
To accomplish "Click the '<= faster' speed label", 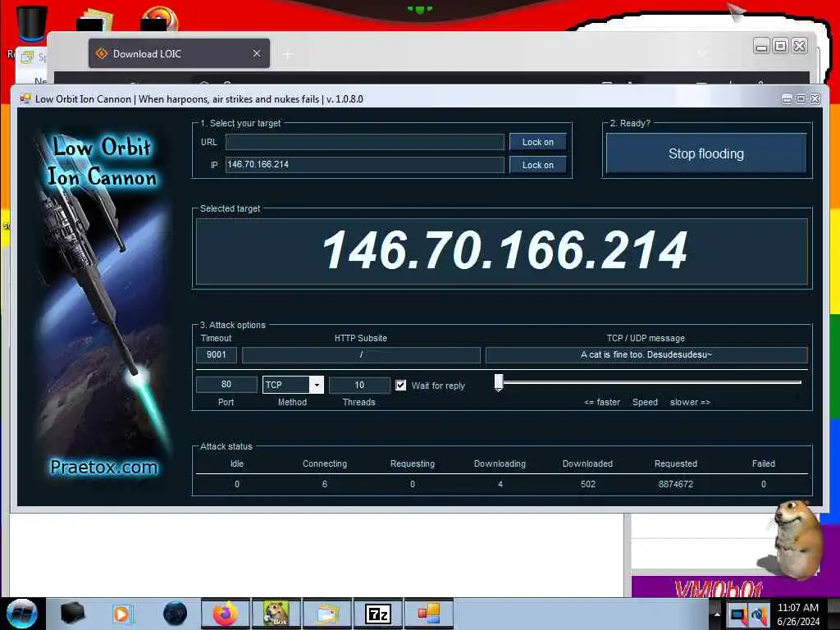I will coord(602,402).
